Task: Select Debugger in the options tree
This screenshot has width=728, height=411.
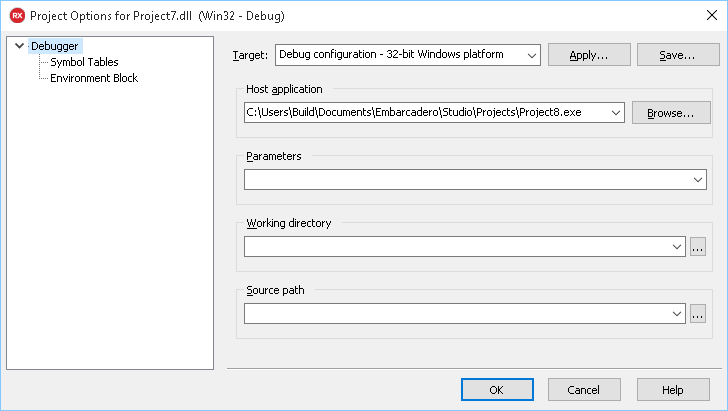Action: pyautogui.click(x=54, y=46)
